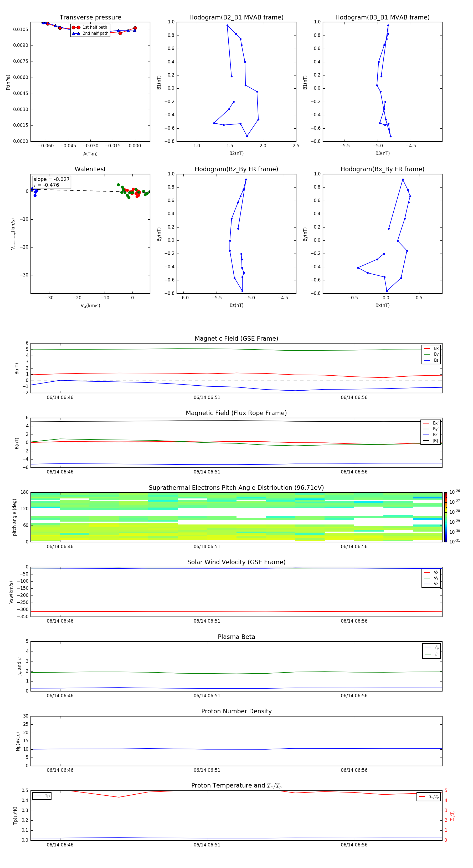473x868 pixels.
Task: Select "By'" in the Flux Rope legend
Action: (431, 429)
